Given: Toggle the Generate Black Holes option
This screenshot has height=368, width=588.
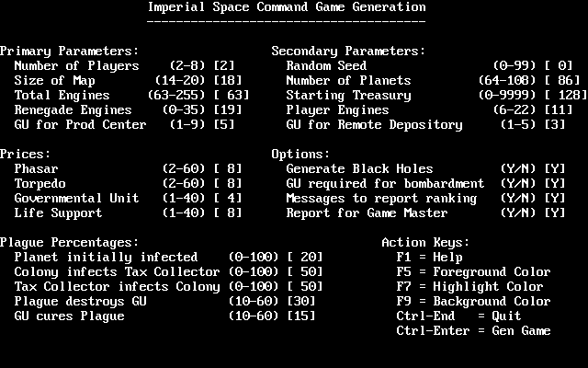Looking at the screenshot, I should click(555, 169).
